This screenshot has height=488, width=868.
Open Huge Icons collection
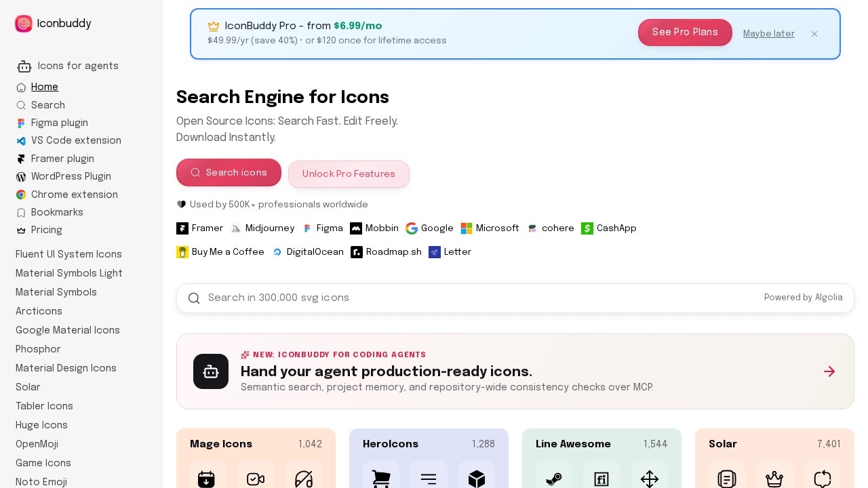pyautogui.click(x=41, y=425)
